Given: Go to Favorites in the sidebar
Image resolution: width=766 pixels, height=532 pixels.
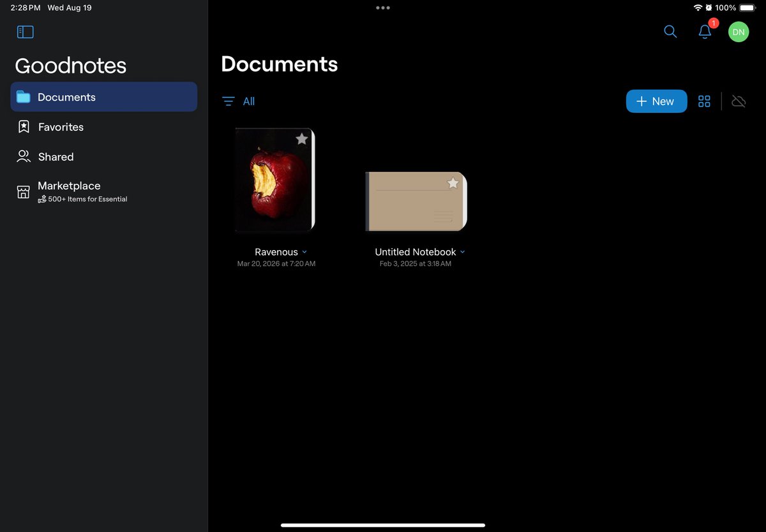Looking at the screenshot, I should coord(104,127).
